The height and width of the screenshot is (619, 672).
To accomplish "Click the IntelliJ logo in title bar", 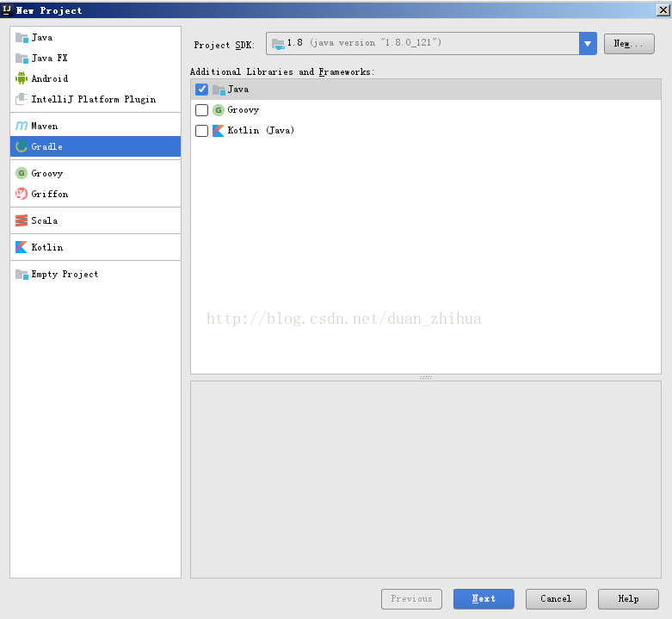I will click(7, 9).
